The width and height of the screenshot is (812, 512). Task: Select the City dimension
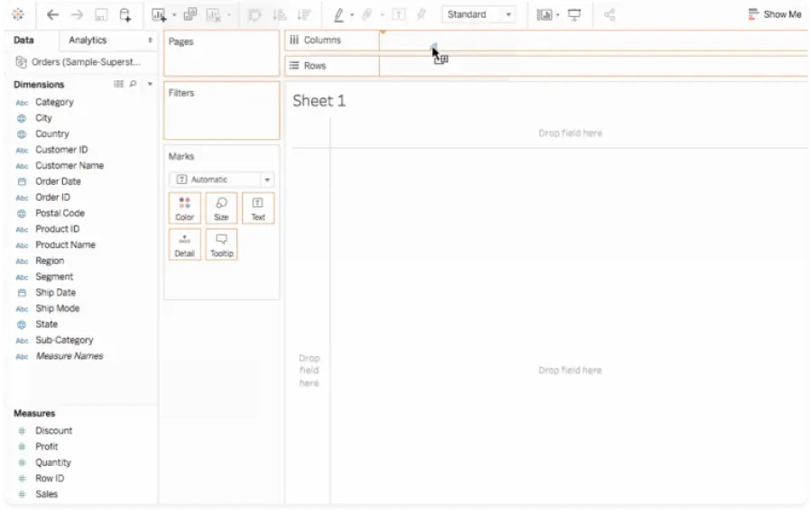tap(43, 118)
